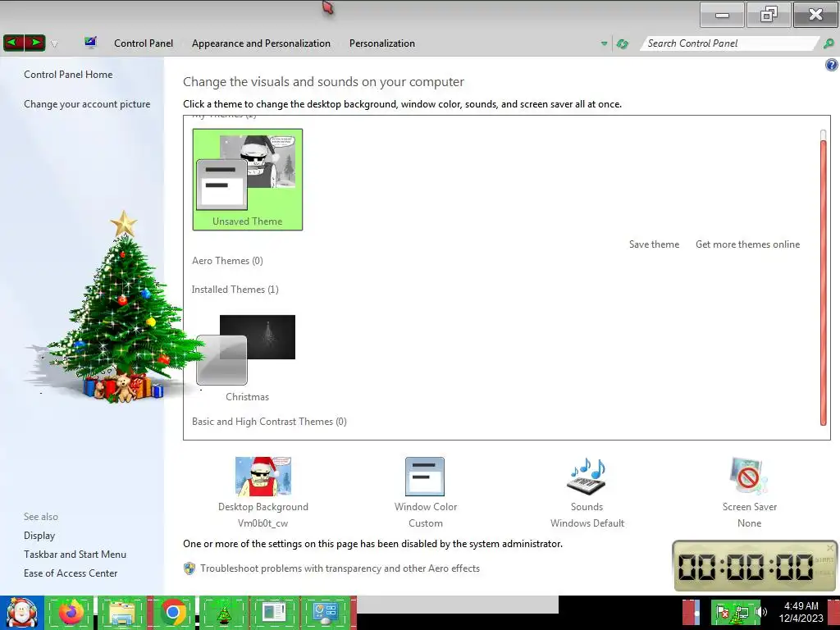Launch Firefox from the taskbar
This screenshot has height=630, width=840.
[x=71, y=612]
